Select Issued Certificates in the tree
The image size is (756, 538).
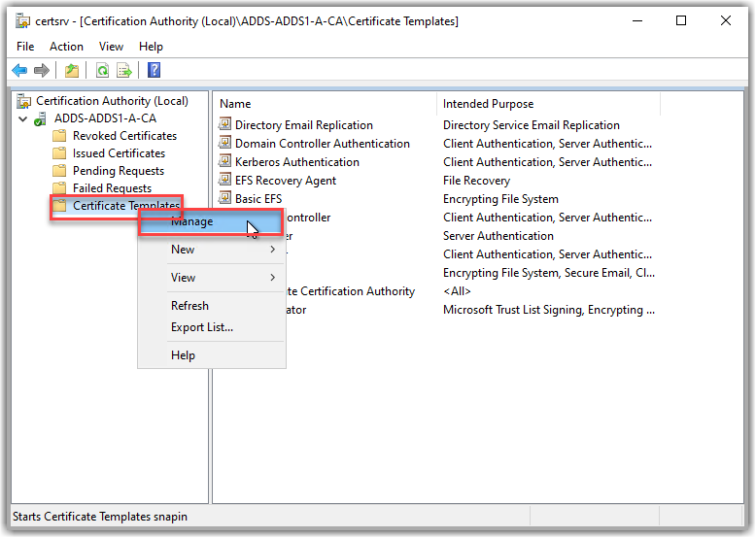(120, 153)
